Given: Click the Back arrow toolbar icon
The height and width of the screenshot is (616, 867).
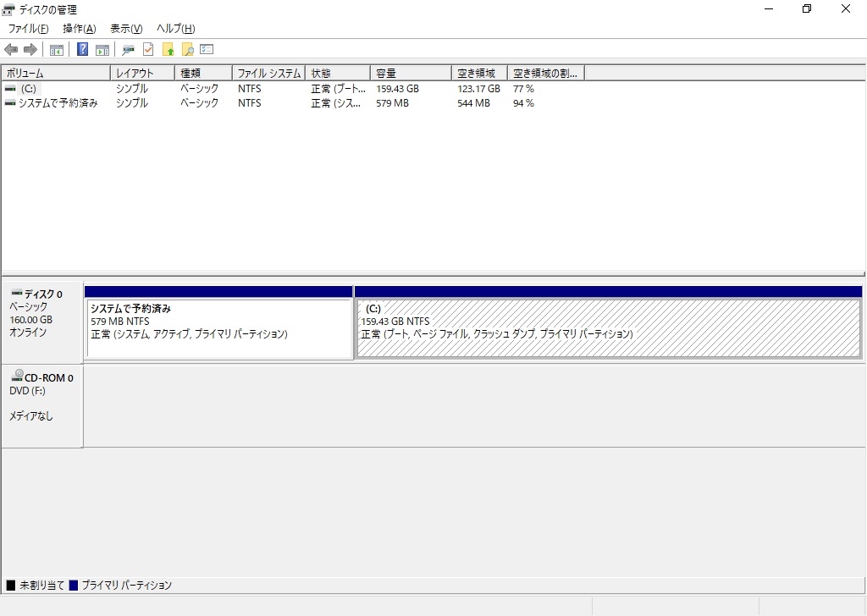Looking at the screenshot, I should coord(11,50).
